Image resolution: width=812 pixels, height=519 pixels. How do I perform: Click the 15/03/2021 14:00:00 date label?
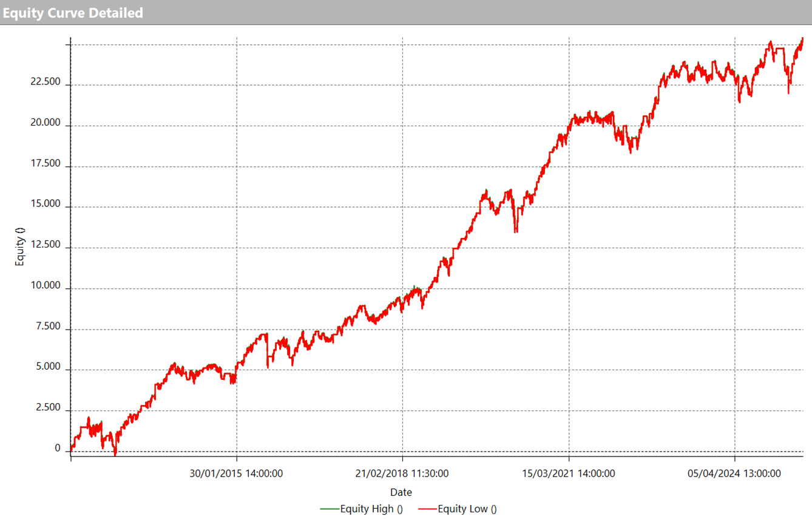tap(569, 473)
